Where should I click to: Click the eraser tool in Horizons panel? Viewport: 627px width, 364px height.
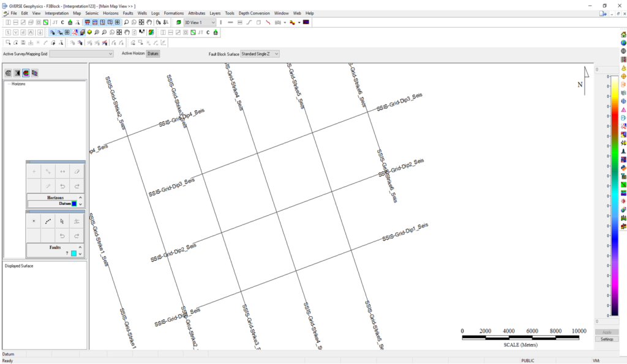click(76, 171)
